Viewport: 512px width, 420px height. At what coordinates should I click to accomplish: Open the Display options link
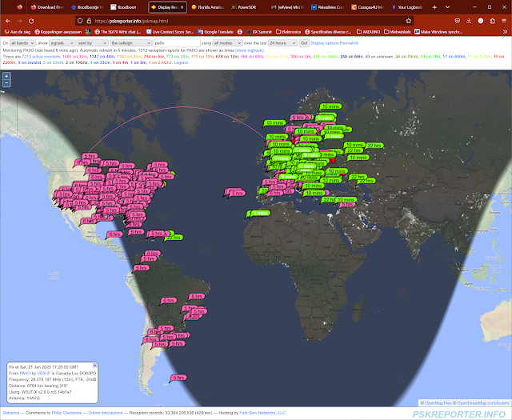(x=325, y=43)
